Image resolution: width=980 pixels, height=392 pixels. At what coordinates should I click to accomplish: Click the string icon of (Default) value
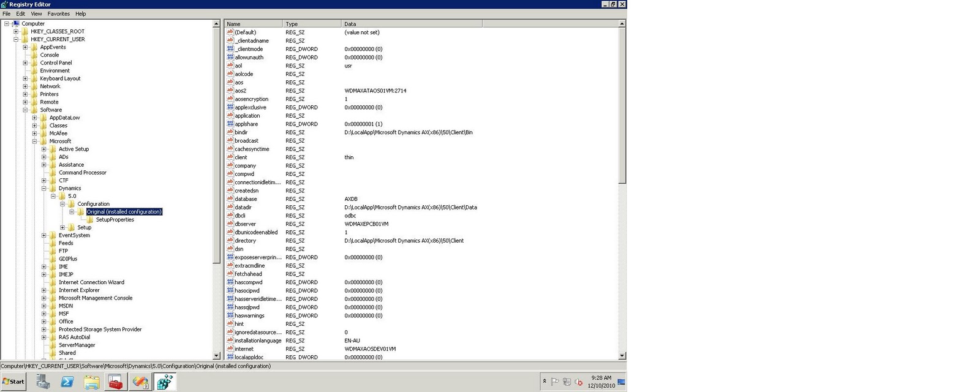[230, 32]
